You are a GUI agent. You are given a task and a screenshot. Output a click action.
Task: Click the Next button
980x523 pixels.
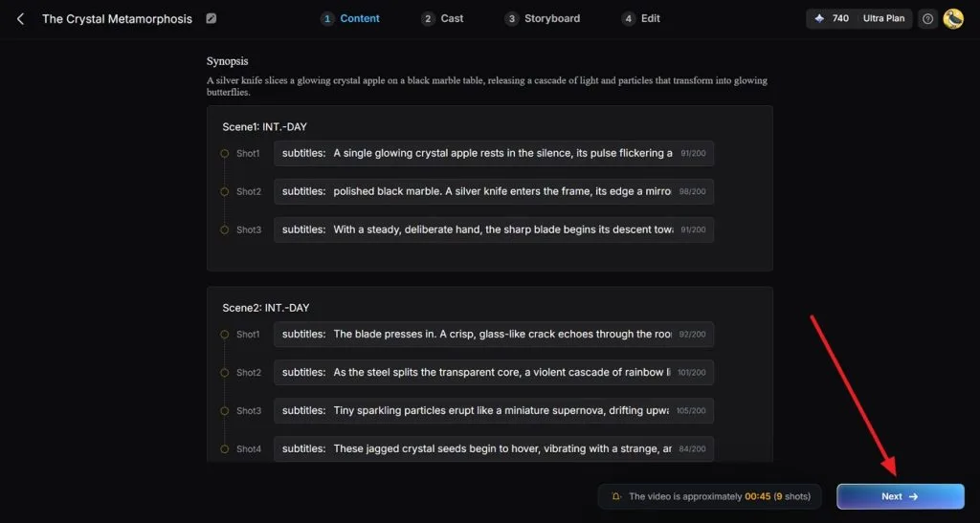point(901,497)
